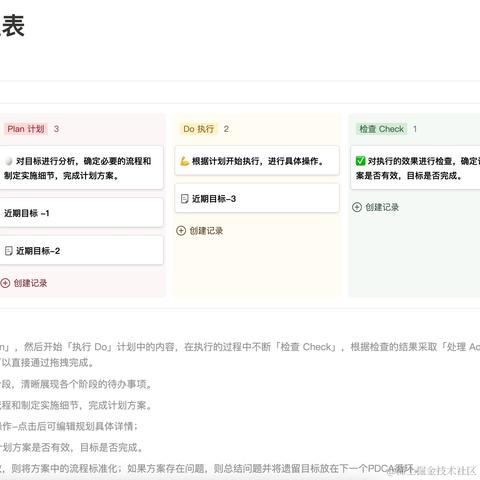Click the plus icon under Do column

(181, 231)
